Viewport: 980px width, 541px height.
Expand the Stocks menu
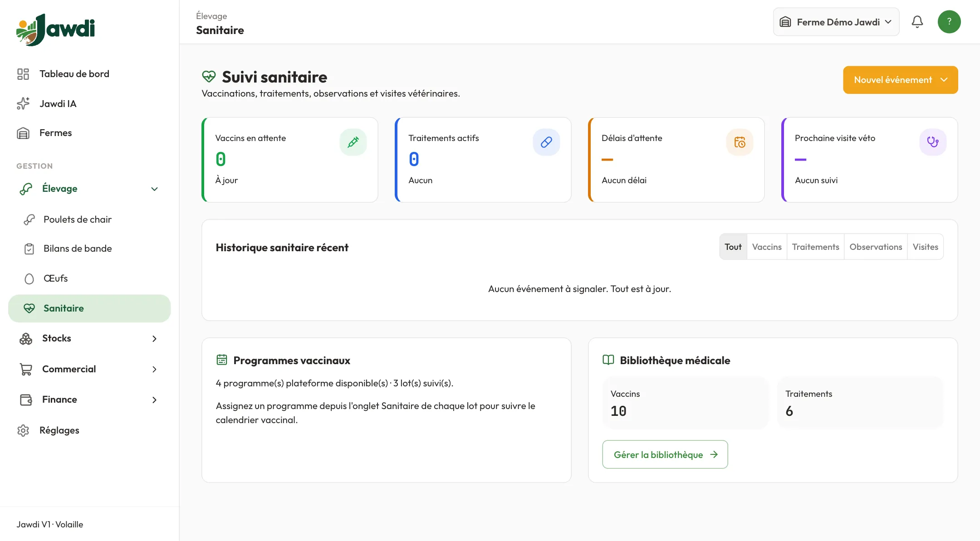pyautogui.click(x=89, y=338)
